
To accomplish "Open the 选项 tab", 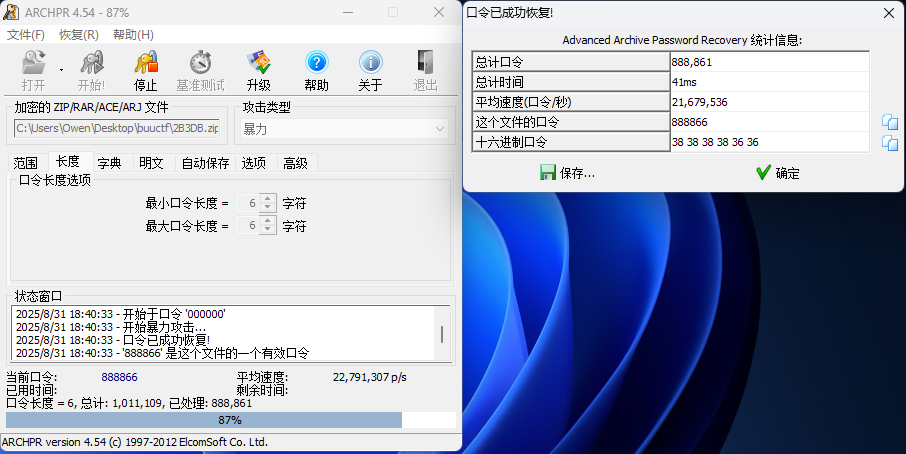I will coord(254,163).
